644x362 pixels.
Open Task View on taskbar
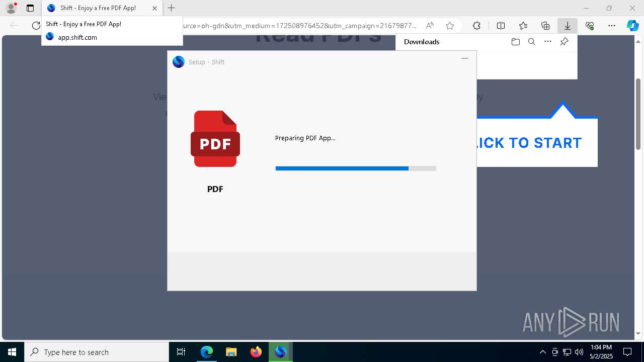181,352
